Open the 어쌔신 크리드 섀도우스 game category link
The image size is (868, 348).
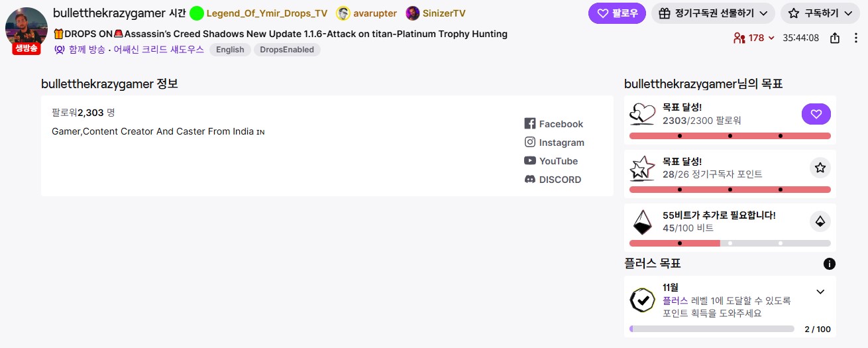159,50
